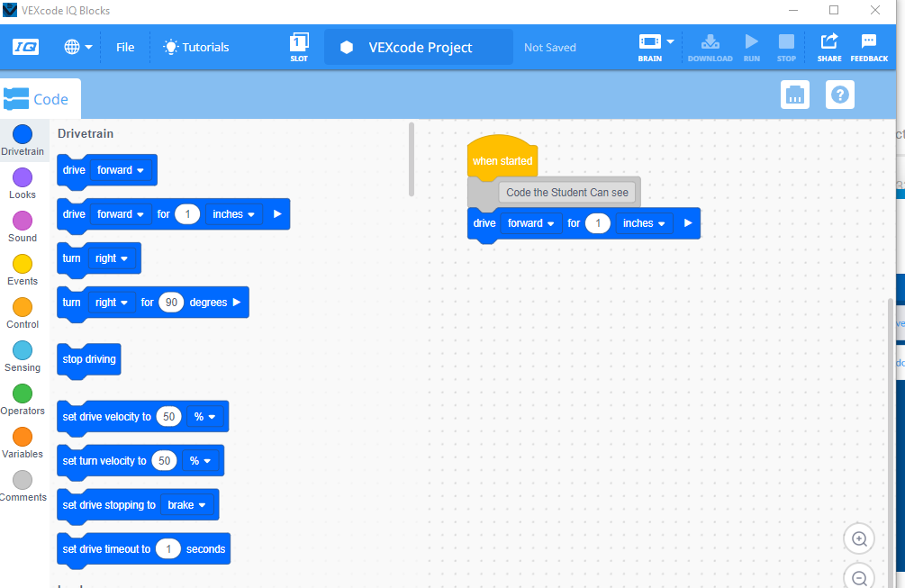Expand the globe language dropdown
This screenshot has height=588, width=905.
tap(78, 47)
